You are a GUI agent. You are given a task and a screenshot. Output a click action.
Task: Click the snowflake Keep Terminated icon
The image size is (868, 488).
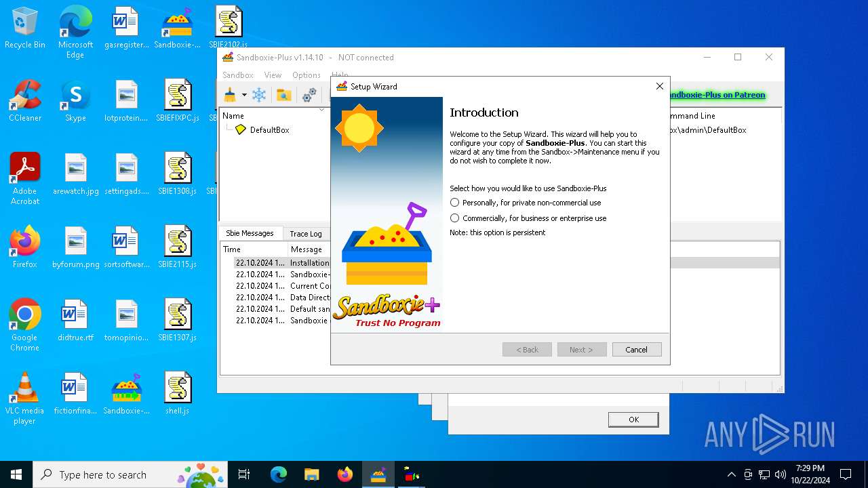[x=259, y=95]
